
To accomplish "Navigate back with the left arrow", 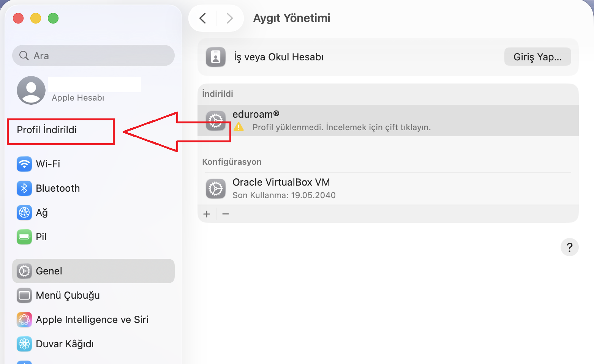I will tap(202, 18).
